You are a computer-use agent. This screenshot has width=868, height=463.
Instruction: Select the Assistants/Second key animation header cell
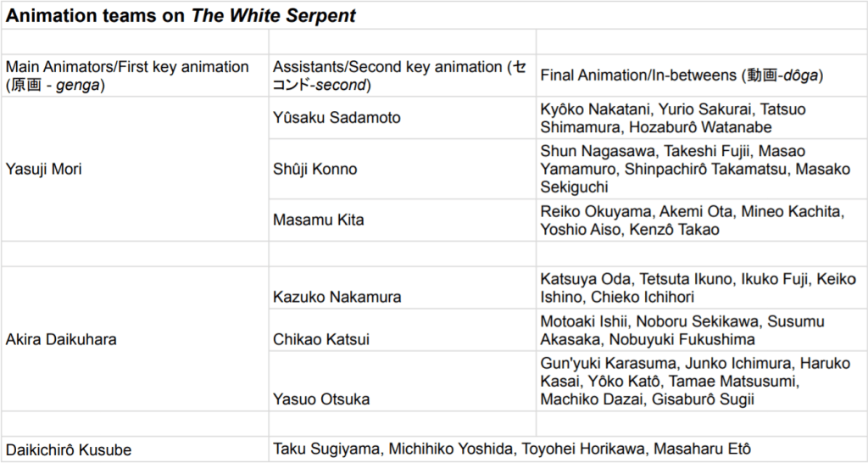[399, 75]
